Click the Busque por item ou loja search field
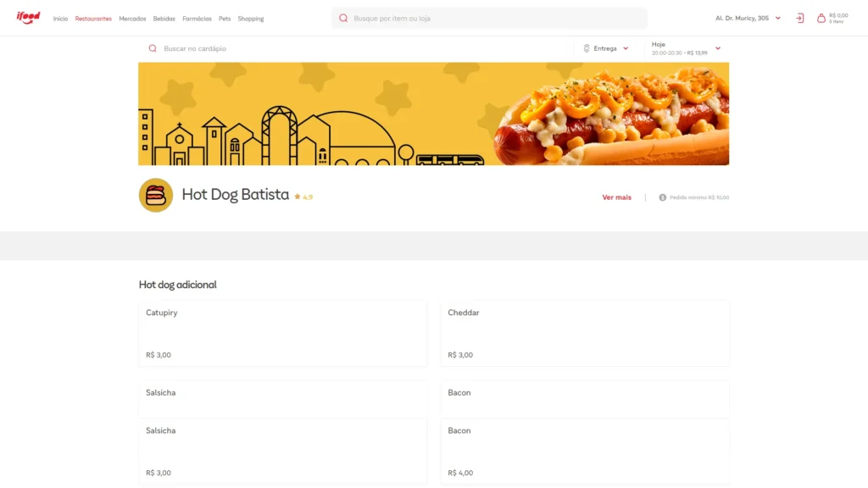Viewport: 868px width, 488px height. pos(489,19)
